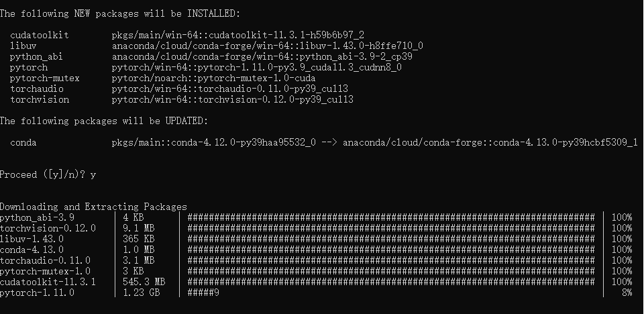Click torchaudio-0.11.0-py39_cu113 package text

230,89
